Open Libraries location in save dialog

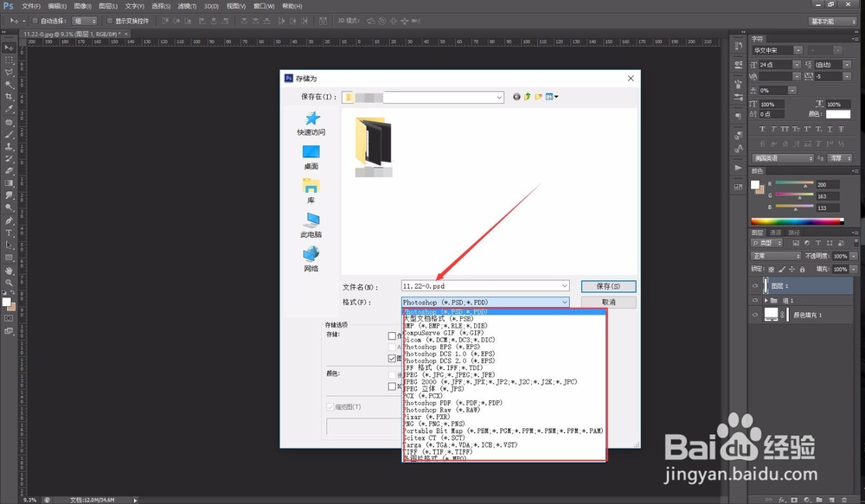point(311,191)
